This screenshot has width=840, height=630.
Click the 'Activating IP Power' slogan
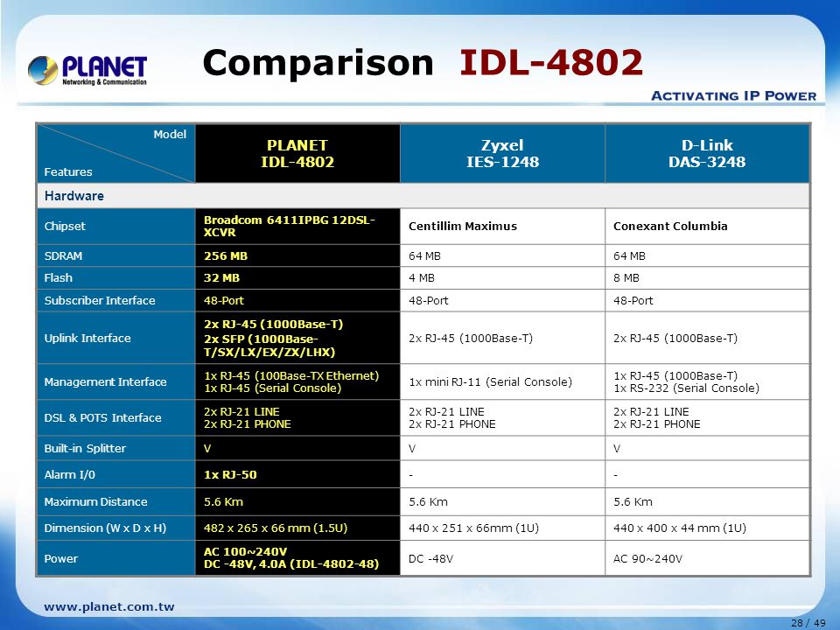coord(733,96)
